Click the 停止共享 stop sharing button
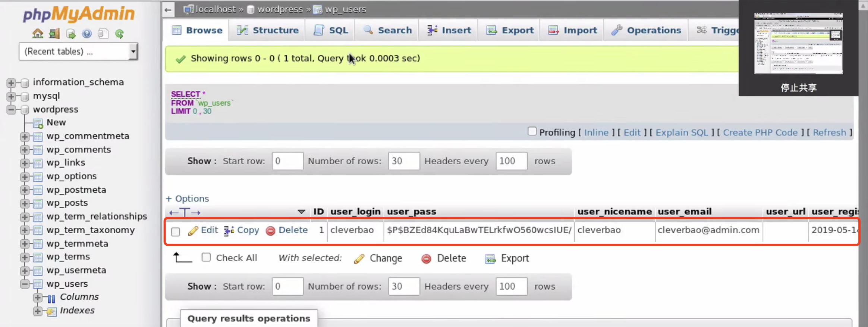The width and height of the screenshot is (868, 327). 799,88
